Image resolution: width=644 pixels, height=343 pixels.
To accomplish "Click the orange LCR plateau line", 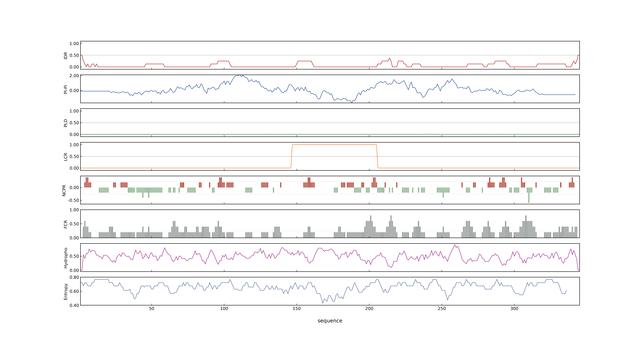I will pyautogui.click(x=334, y=145).
